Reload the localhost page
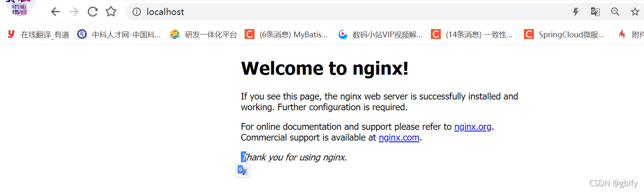The image size is (644, 192). coord(93,12)
